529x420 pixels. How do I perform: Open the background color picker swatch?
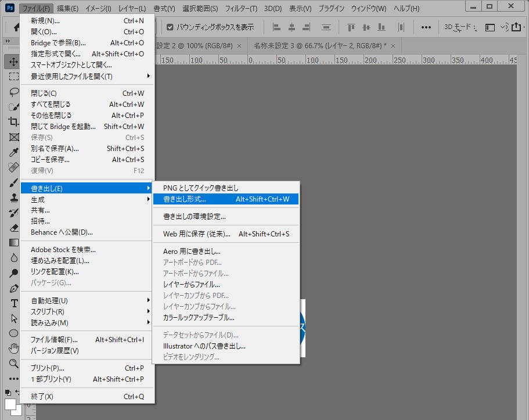coord(19,411)
